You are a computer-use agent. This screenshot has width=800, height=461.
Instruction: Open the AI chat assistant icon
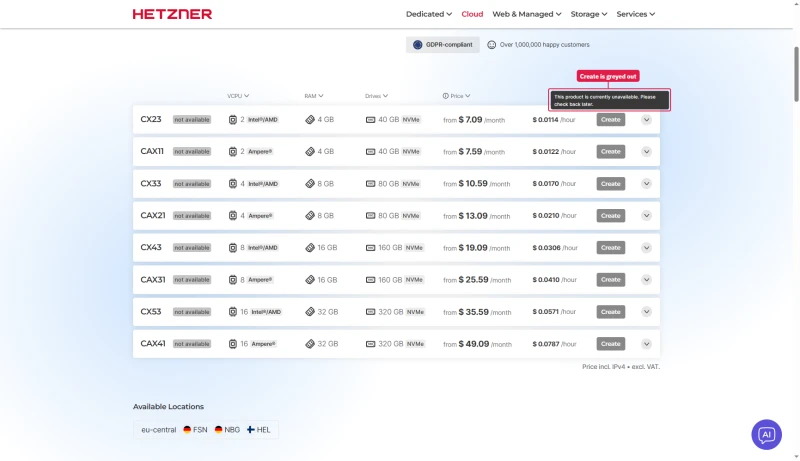tap(766, 434)
